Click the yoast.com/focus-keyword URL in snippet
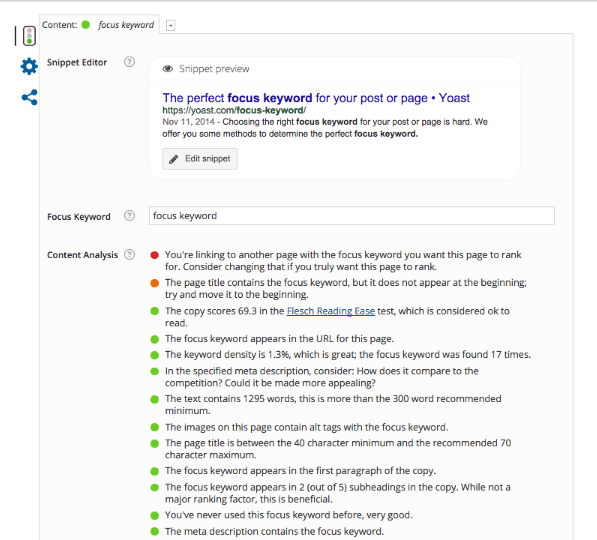The image size is (597, 540). coord(234,110)
